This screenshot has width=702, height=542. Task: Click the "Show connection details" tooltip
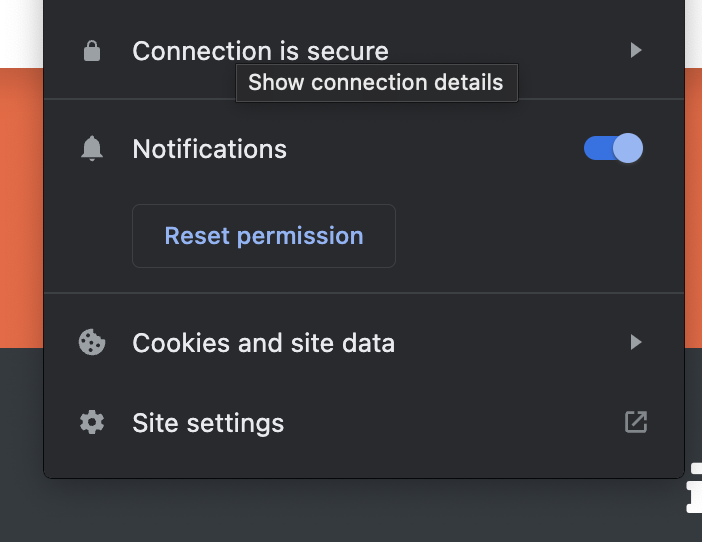click(376, 83)
